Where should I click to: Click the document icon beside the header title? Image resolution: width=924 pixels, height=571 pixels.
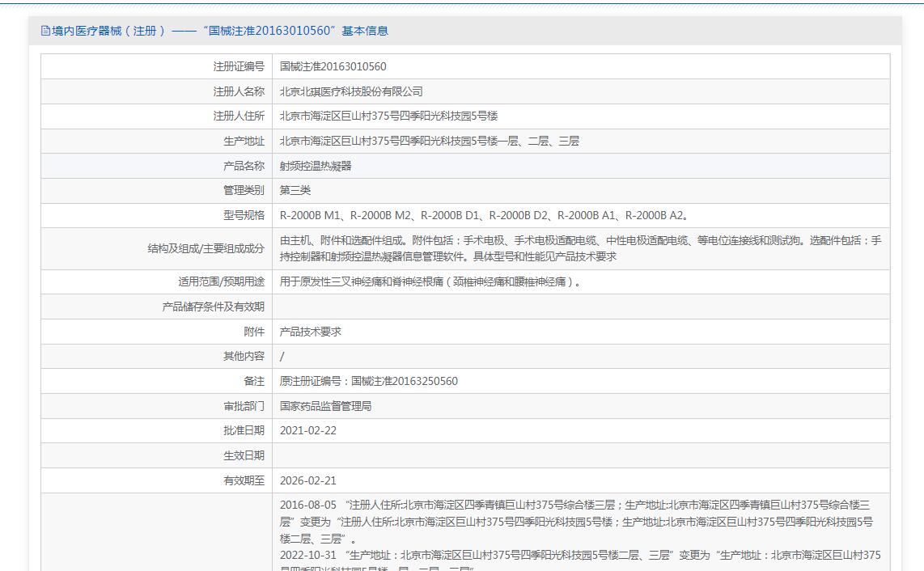tap(45, 31)
